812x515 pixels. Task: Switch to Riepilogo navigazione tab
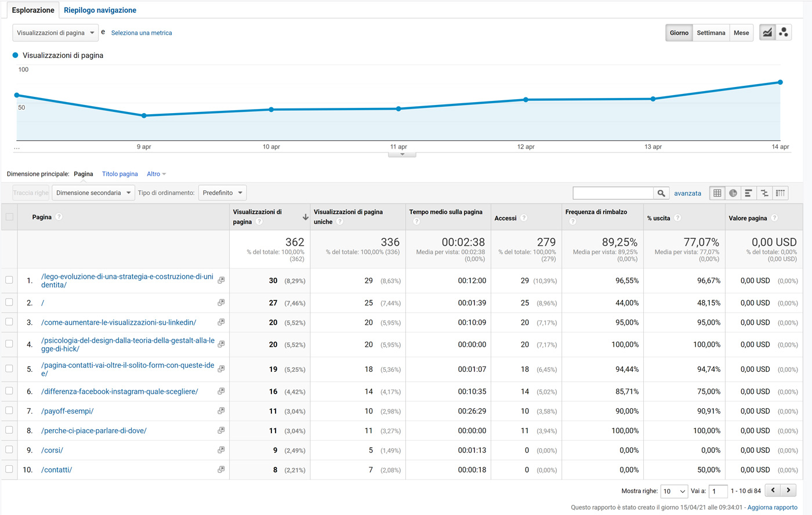(x=100, y=10)
